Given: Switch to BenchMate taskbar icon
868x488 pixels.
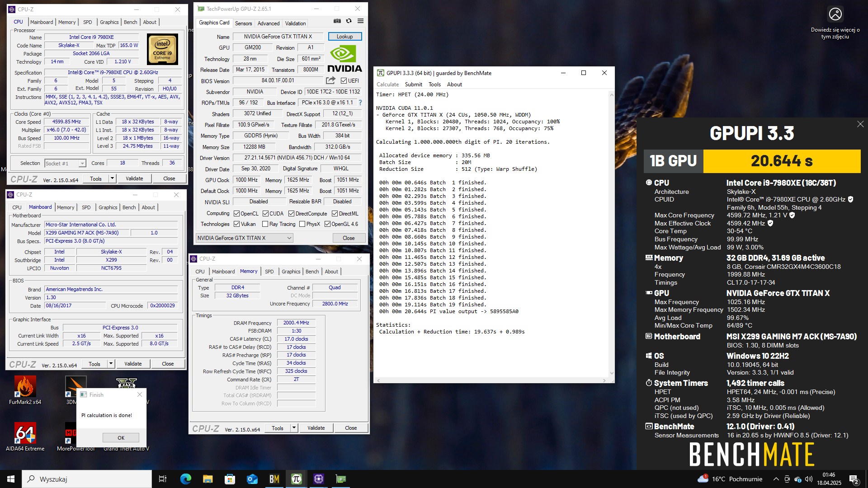Looking at the screenshot, I should [274, 479].
